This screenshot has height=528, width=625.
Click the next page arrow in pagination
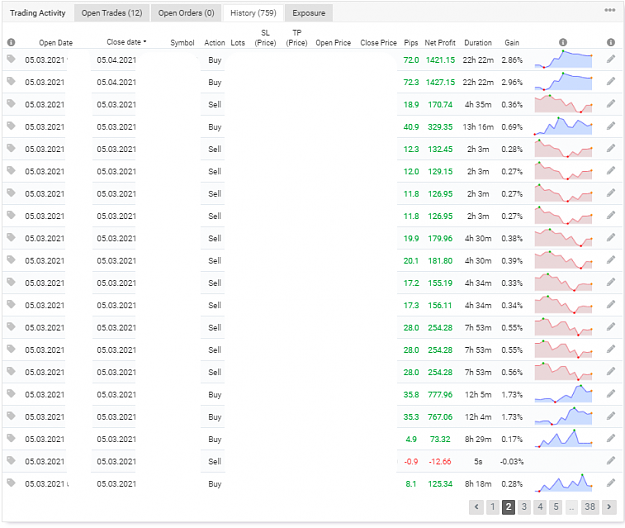coord(609,507)
